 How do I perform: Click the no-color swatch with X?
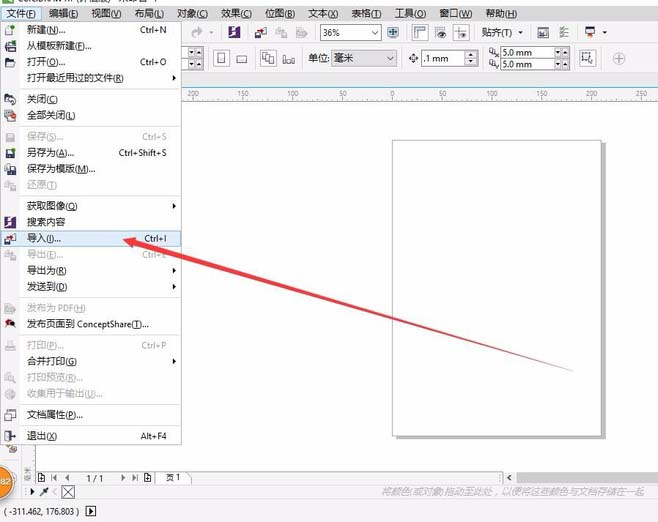[68, 491]
